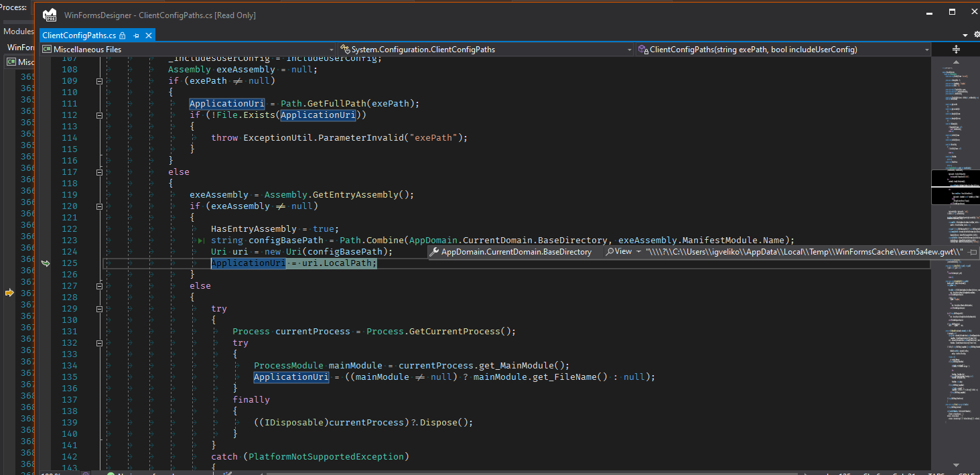Open the active documents list arrow

pyautogui.click(x=965, y=35)
